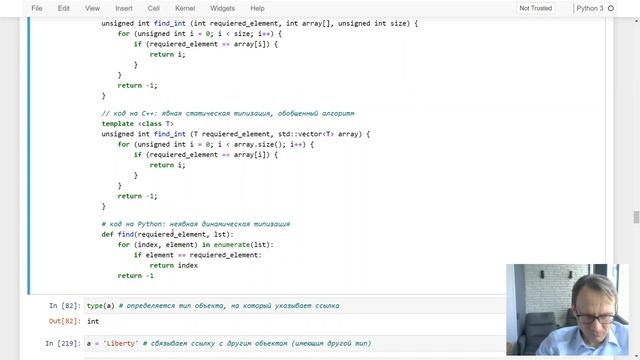Viewport: 640px width, 360px height.
Task: Click the In [82] prompt label
Action: point(65,306)
